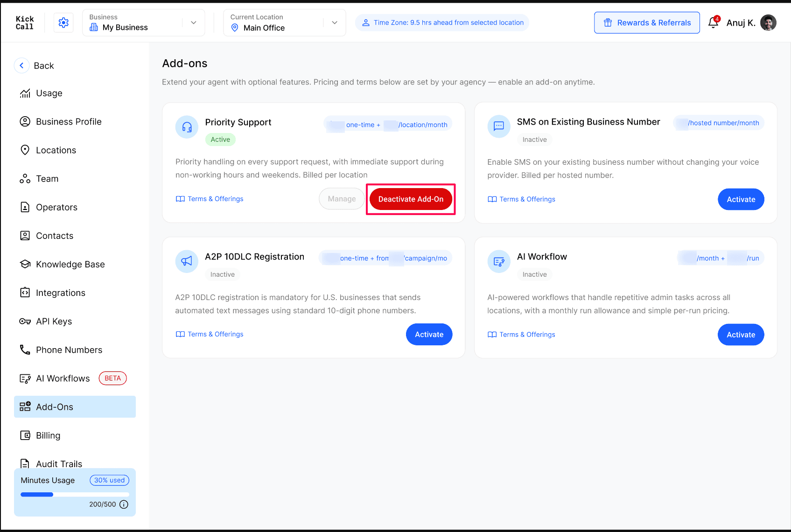Click the Priority Support headset icon
The image size is (791, 532).
click(187, 127)
